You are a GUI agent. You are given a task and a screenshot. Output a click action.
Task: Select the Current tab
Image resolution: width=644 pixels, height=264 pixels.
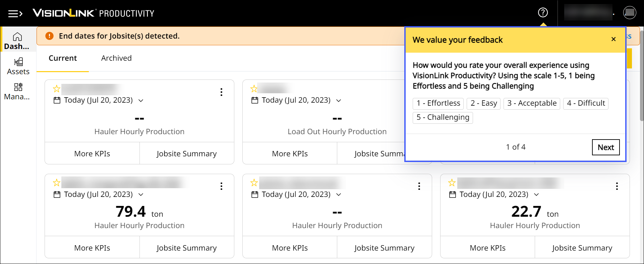63,58
